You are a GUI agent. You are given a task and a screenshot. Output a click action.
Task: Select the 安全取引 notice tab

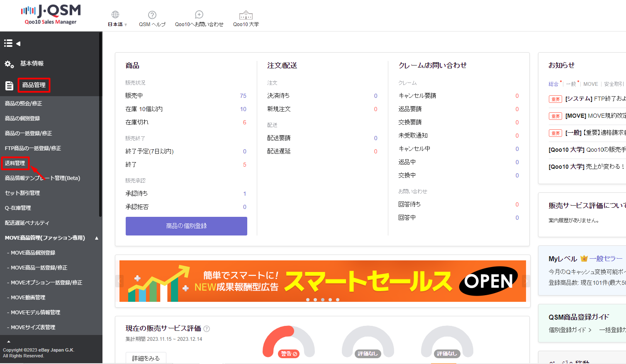click(x=614, y=84)
